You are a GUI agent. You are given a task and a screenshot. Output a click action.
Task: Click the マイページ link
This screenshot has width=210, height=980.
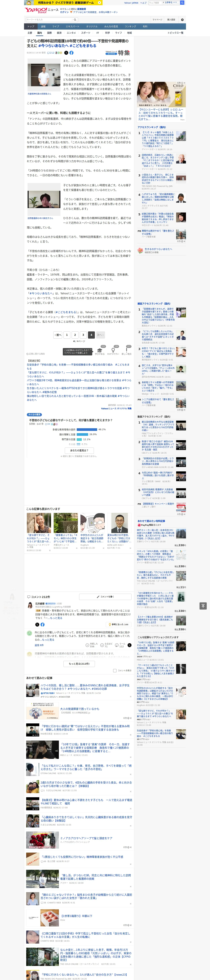[x=157, y=19]
